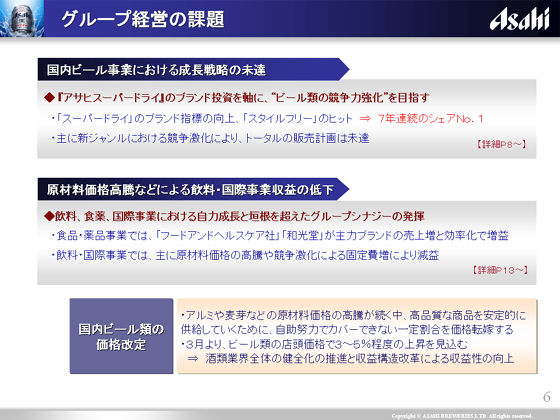Open the 詳細P8～ reference
The image size is (560, 420).
click(501, 144)
